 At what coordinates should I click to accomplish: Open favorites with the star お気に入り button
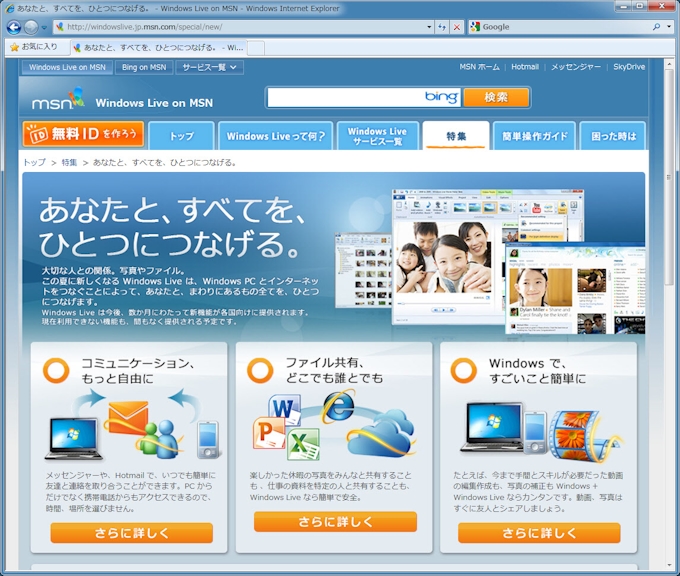(33, 47)
